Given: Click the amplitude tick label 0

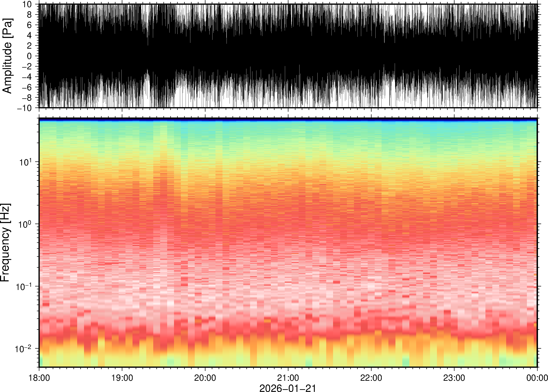Looking at the screenshot, I should 29,56.
